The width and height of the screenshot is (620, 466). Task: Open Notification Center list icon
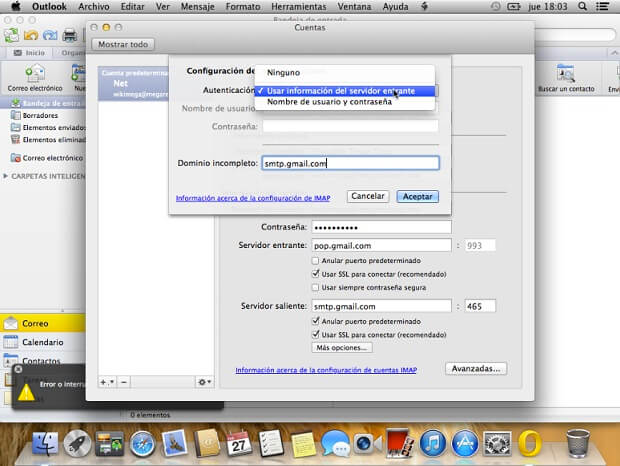603,6
